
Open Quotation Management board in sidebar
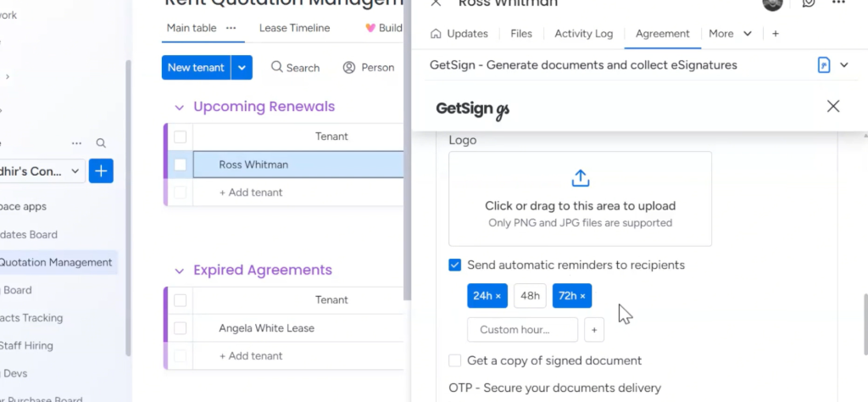point(55,262)
